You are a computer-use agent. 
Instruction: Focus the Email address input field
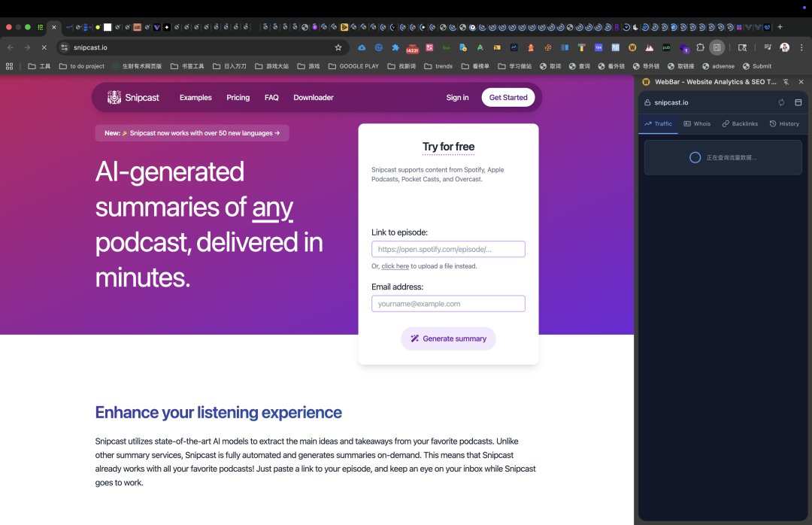coord(448,304)
